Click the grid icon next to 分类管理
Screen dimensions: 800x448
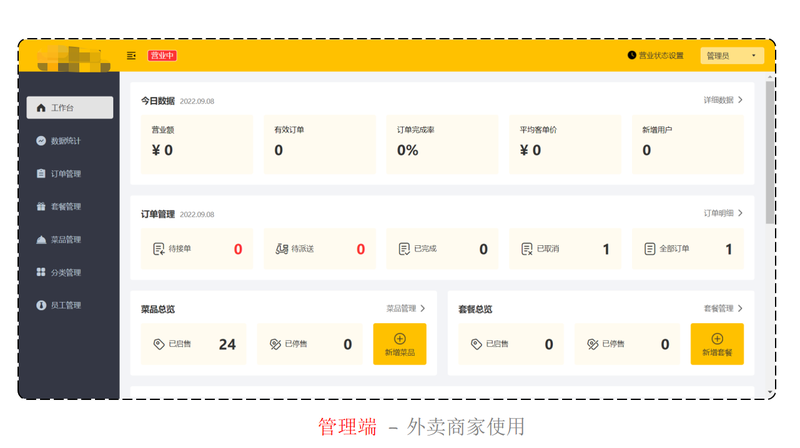tap(41, 272)
